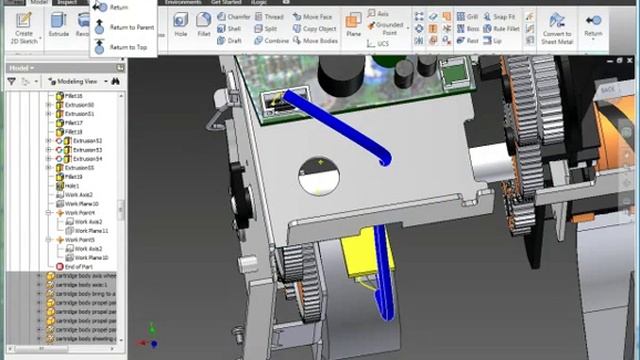640x360 pixels.
Task: Select the Split tool
Action: [x=266, y=29]
